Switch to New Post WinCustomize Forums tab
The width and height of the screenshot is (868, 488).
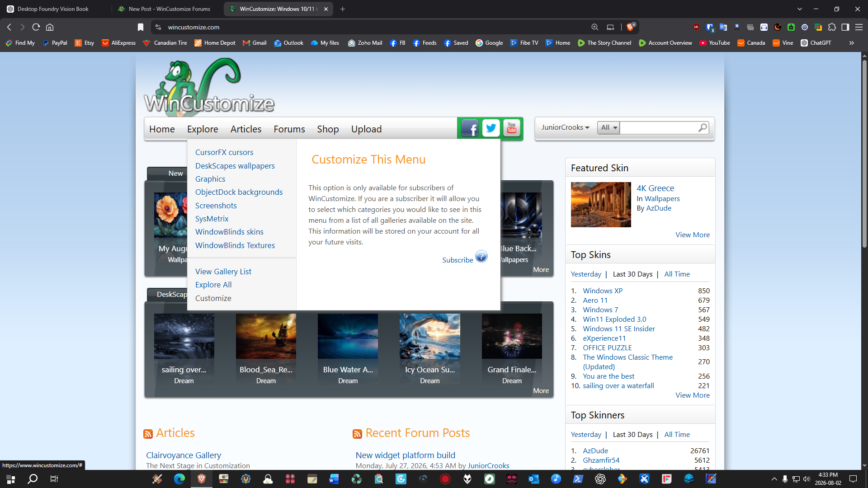coord(168,9)
